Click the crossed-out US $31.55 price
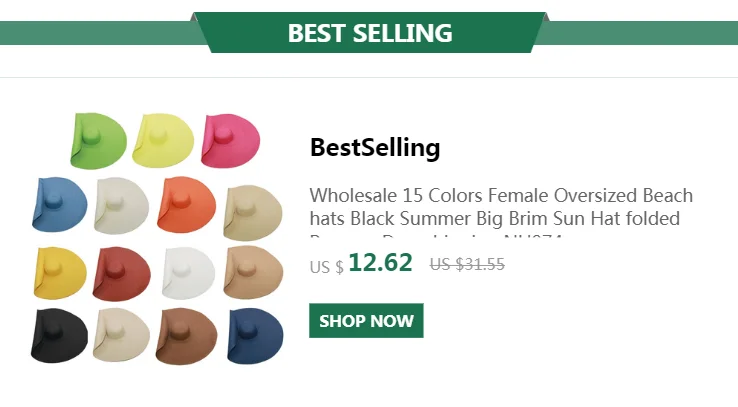This screenshot has height=407, width=738. pyautogui.click(x=467, y=265)
